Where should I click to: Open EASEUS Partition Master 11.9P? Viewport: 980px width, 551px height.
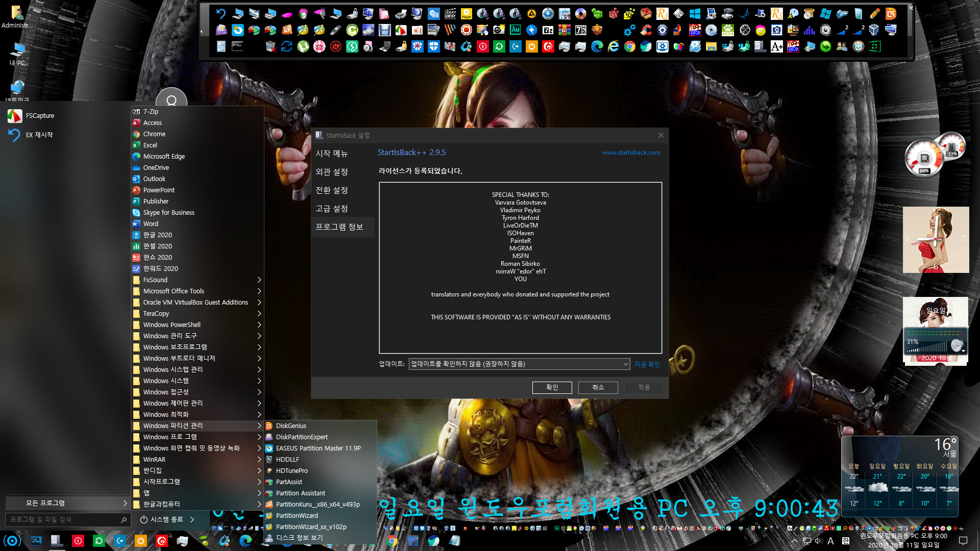coord(320,448)
